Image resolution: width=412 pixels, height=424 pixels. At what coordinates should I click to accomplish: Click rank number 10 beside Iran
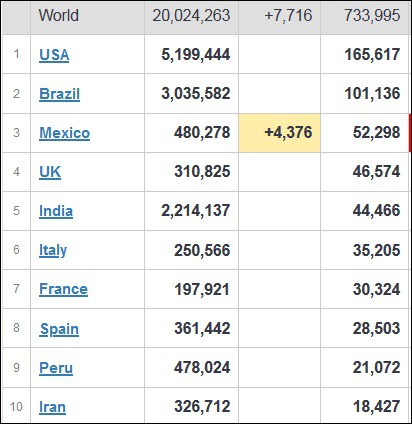point(16,407)
